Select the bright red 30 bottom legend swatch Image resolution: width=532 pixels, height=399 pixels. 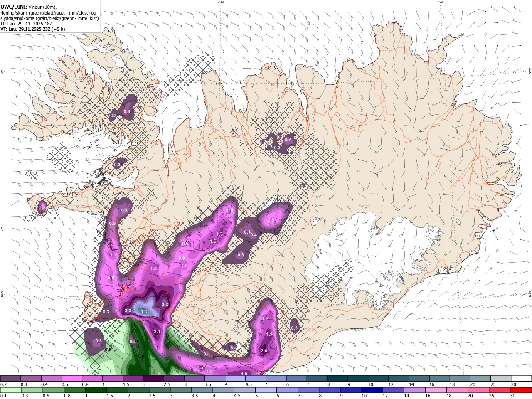[x=521, y=390]
